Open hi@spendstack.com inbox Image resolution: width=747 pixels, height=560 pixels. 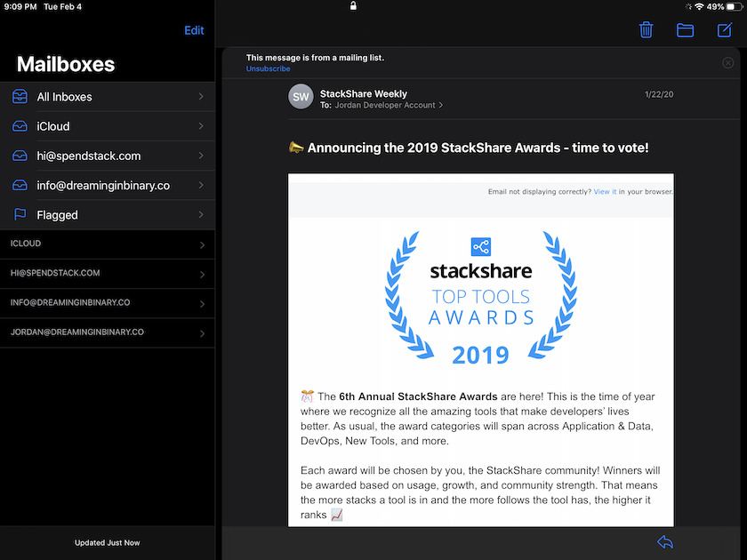pyautogui.click(x=107, y=156)
